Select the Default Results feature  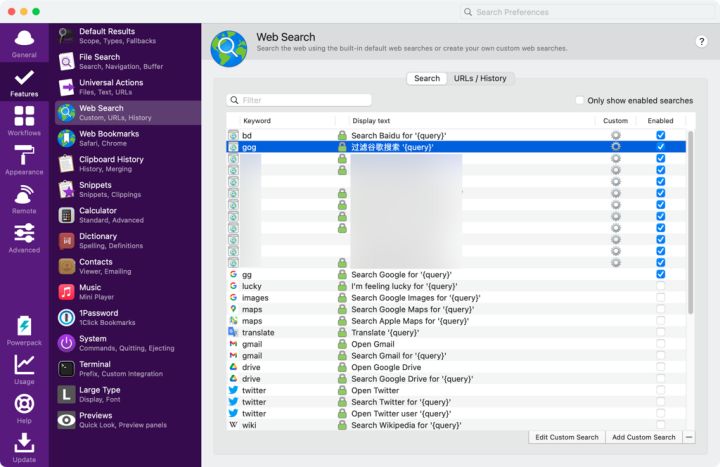click(x=128, y=36)
